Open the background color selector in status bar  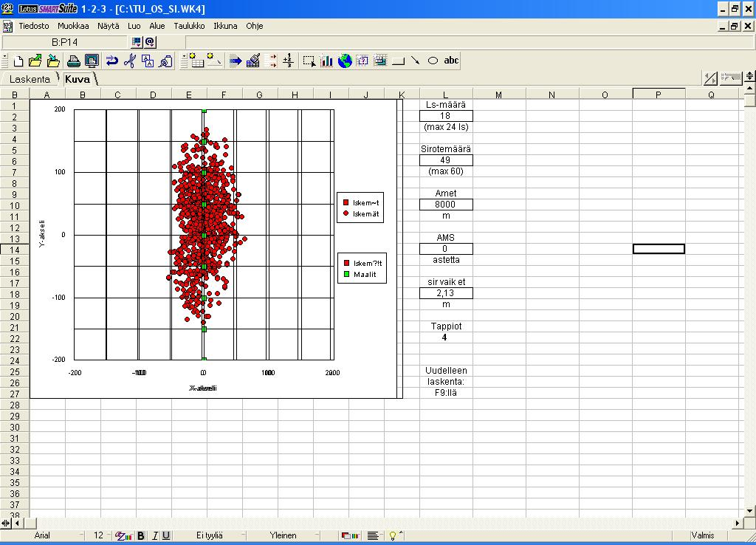pos(351,536)
